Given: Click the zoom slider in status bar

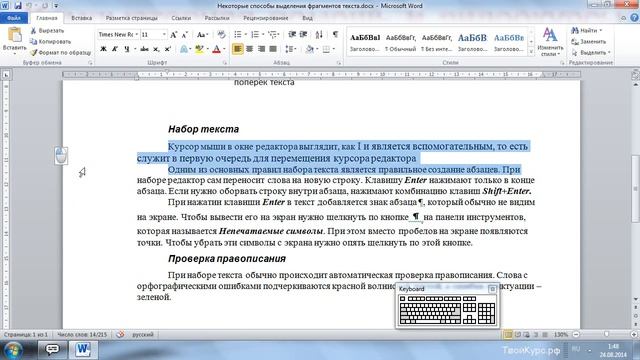Looking at the screenshot, I should pos(607,335).
